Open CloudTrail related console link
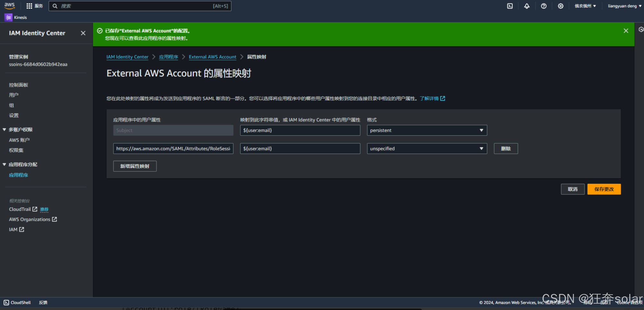The width and height of the screenshot is (644, 310). (x=20, y=209)
